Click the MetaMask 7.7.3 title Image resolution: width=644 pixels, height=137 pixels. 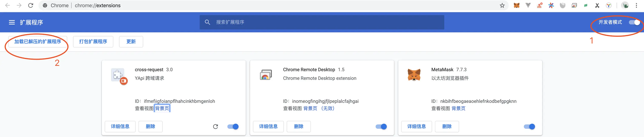click(x=449, y=70)
